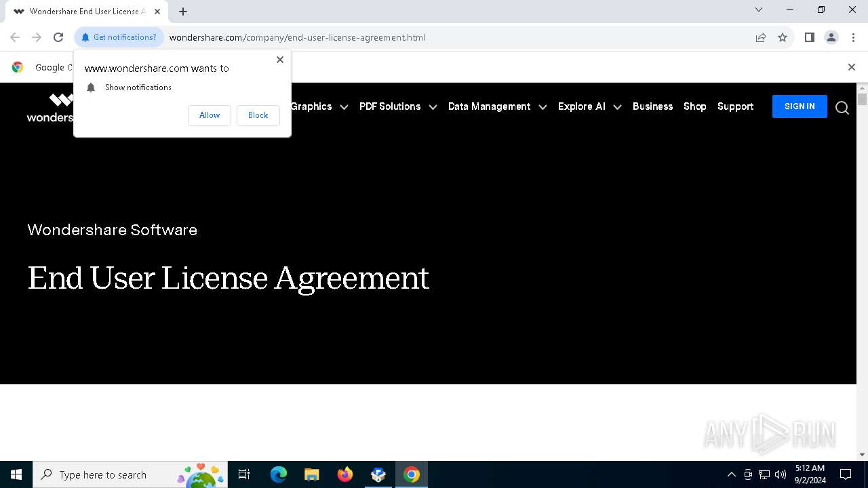868x488 pixels.
Task: Open the Windows Start menu
Action: [x=16, y=474]
